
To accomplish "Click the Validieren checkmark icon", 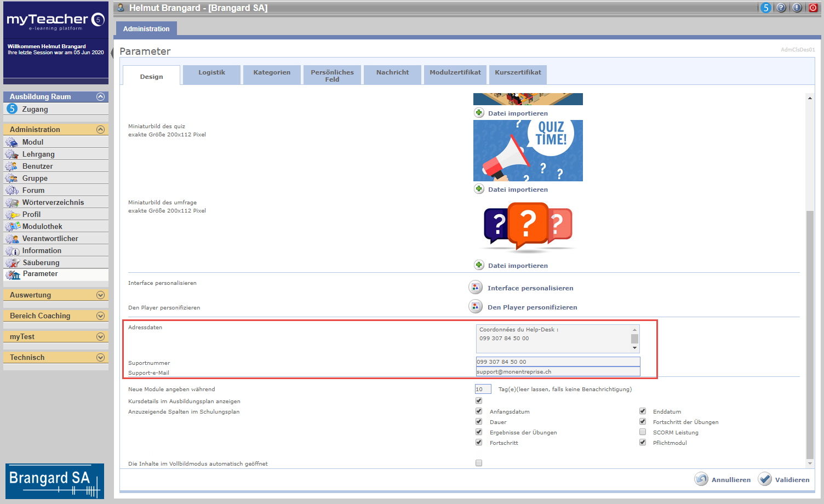I will (x=765, y=479).
